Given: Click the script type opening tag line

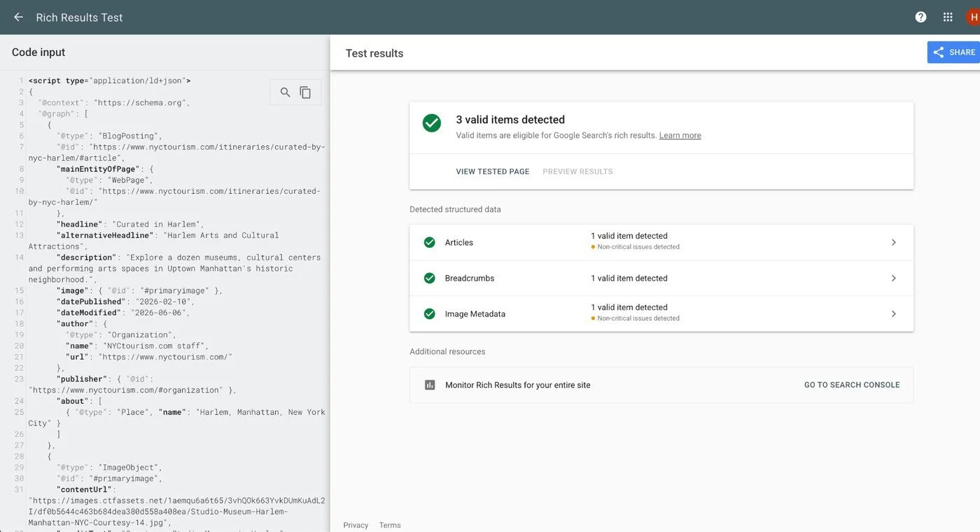Looking at the screenshot, I should 110,80.
